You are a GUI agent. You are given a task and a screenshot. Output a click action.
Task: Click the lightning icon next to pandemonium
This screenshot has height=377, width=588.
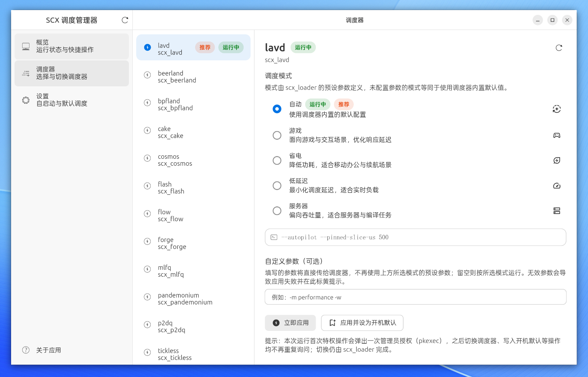tap(147, 297)
